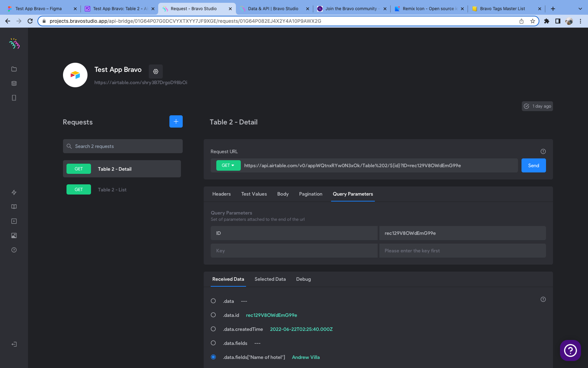
Task: Click the Received Data help icon
Action: click(x=543, y=299)
